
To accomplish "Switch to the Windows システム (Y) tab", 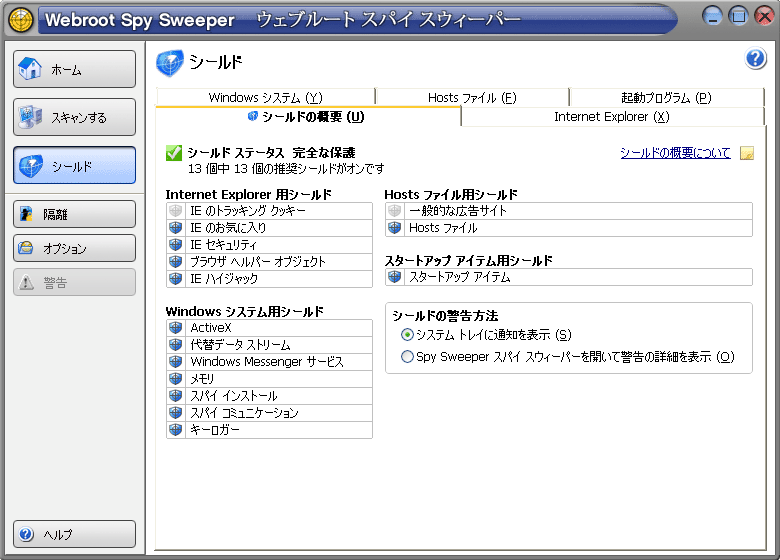I will pyautogui.click(x=266, y=97).
